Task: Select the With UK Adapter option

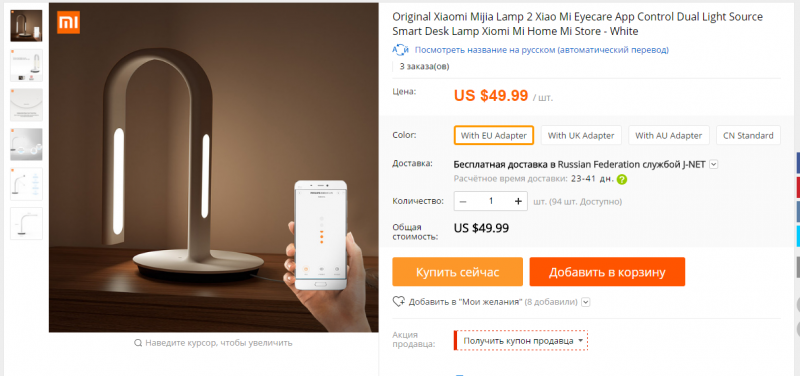Action: 581,136
